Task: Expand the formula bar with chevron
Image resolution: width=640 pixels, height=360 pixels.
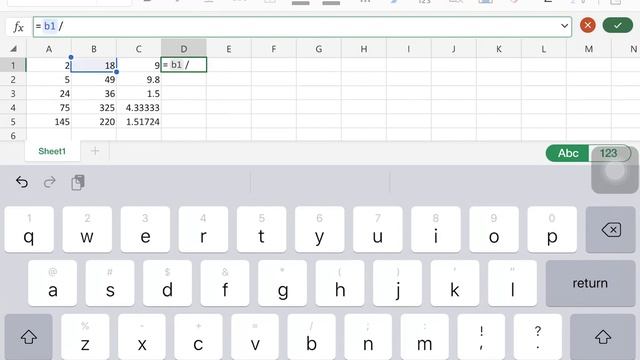Action: pyautogui.click(x=564, y=26)
